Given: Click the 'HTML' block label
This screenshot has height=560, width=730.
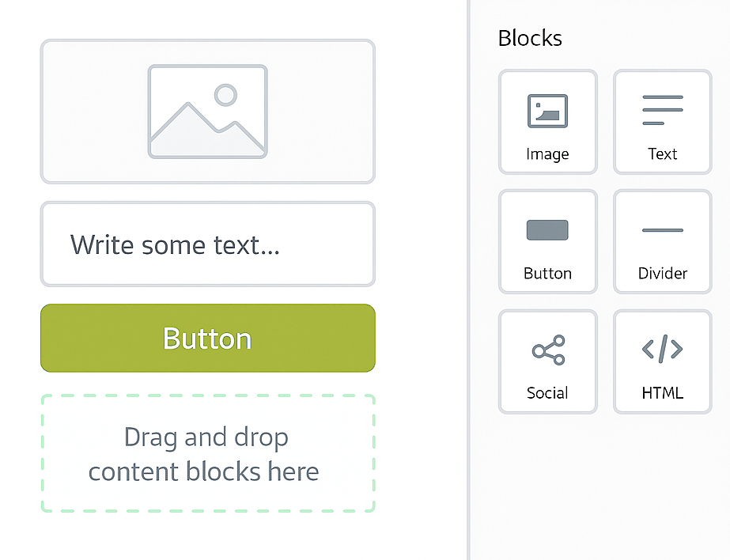Looking at the screenshot, I should click(x=663, y=393).
